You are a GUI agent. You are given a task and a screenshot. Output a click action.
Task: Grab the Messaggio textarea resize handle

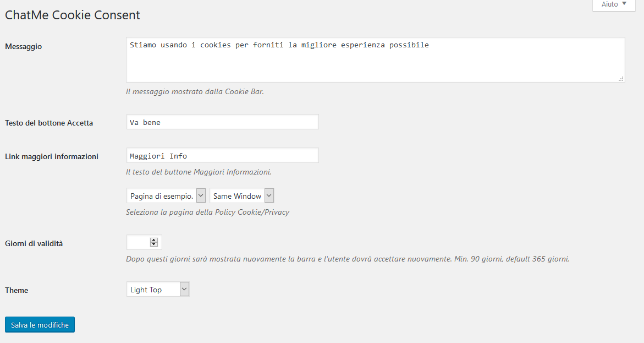(x=621, y=79)
